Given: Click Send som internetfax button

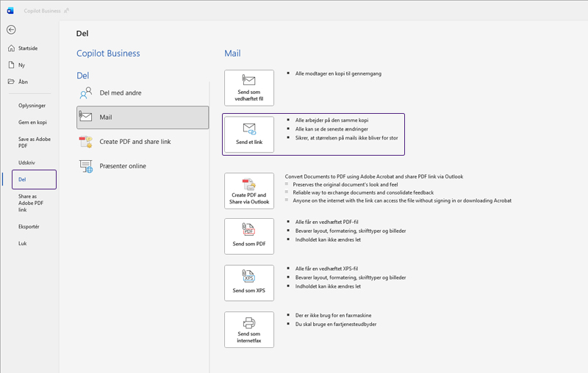Looking at the screenshot, I should tap(248, 330).
